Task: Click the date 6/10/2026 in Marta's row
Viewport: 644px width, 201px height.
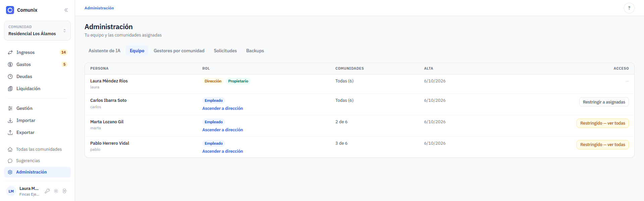Action: pos(435,122)
